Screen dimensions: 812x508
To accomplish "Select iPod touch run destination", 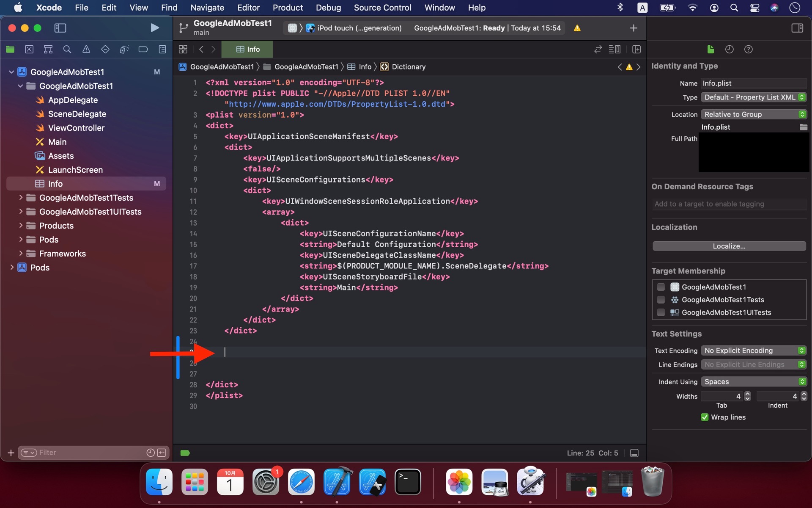I will coord(354,28).
